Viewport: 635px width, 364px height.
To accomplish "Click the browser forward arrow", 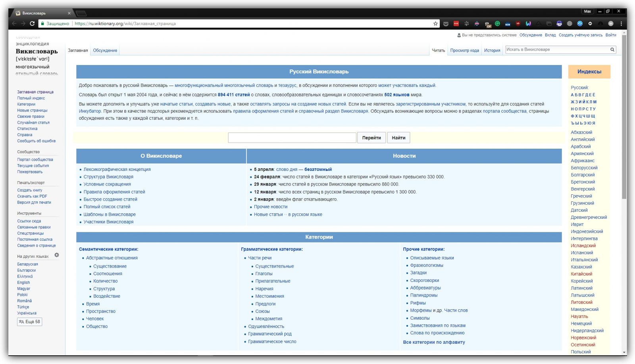I will (x=23, y=23).
